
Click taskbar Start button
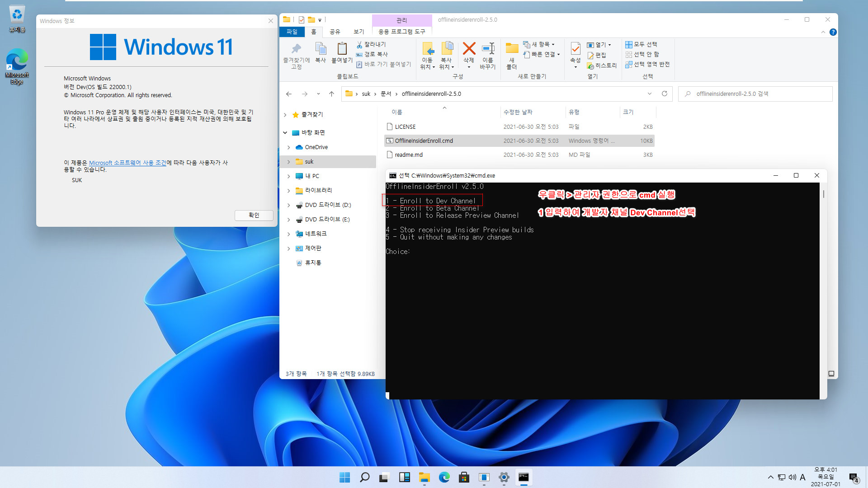point(344,477)
